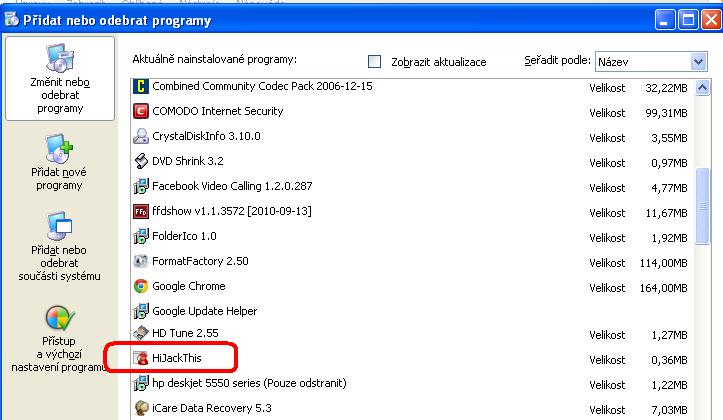Screen dimensions: 723x420
Task: Click the Google Chrome icon
Action: [141, 286]
